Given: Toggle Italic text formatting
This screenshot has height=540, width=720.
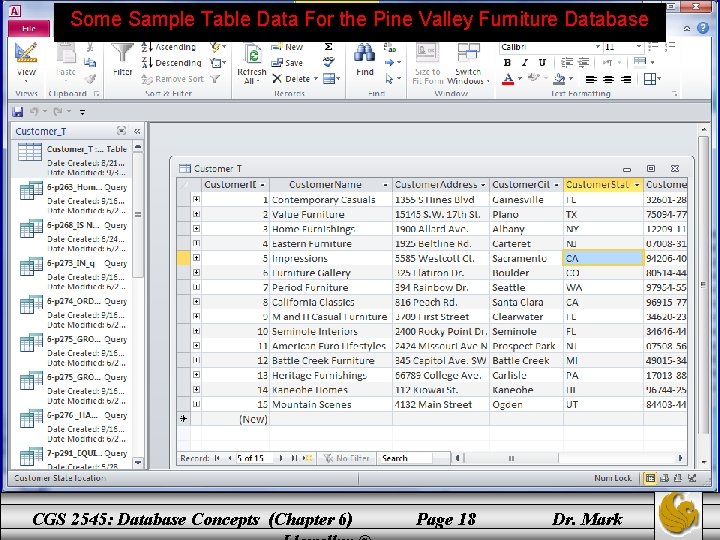Looking at the screenshot, I should pyautogui.click(x=524, y=62).
